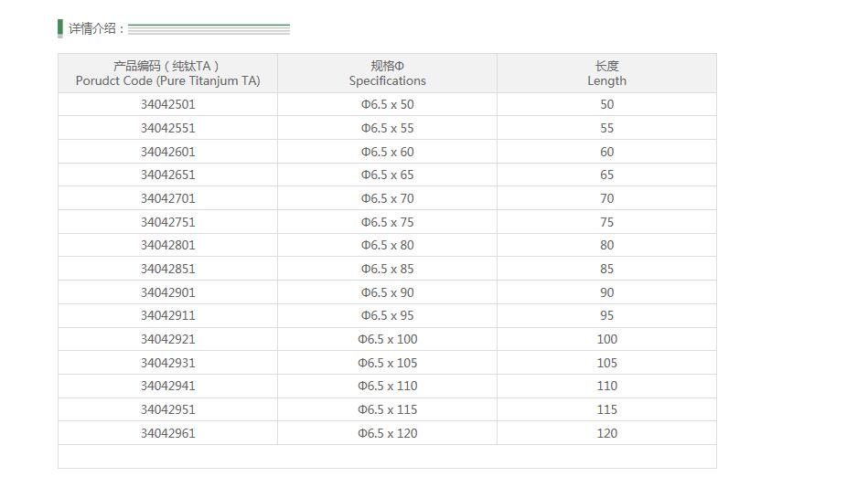
Task: Click the Length column header
Action: tap(606, 73)
